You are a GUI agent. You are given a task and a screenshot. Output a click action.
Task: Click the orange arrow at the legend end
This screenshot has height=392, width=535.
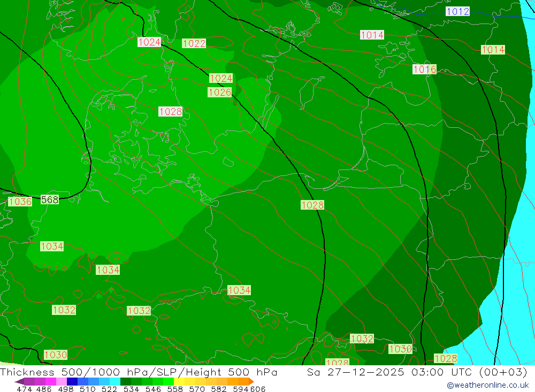pos(251,381)
